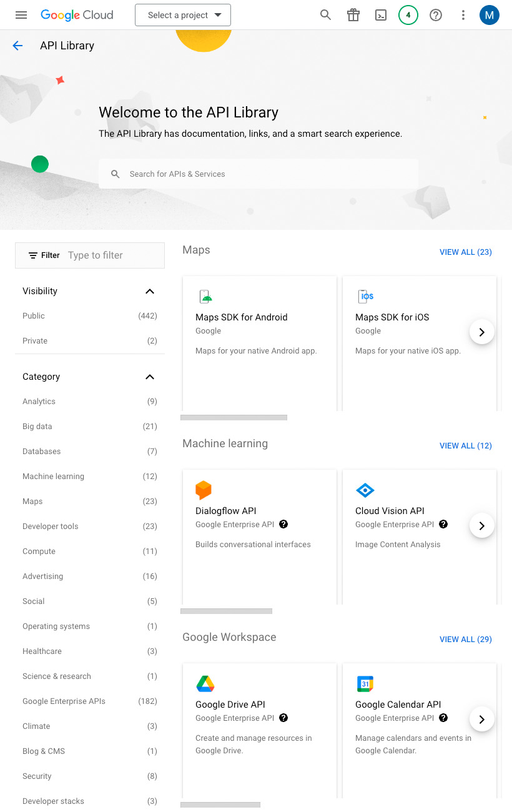Click the help badge on Google Calendar API card
Image resolution: width=512 pixels, height=812 pixels.
(x=443, y=718)
